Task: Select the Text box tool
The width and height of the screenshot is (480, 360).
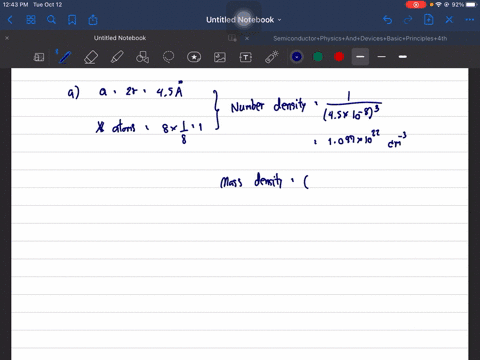Action: point(246,57)
